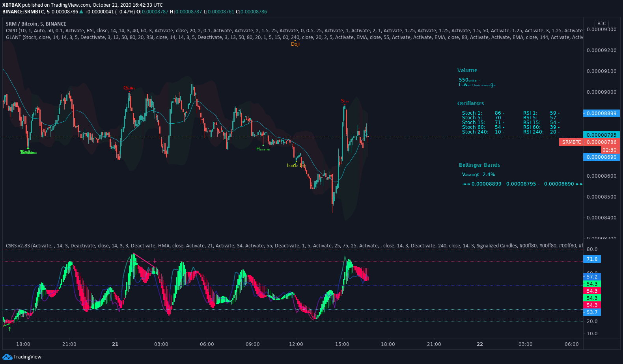Click the 0.00008600 price axis tick
The width and height of the screenshot is (623, 364).
[x=602, y=176]
